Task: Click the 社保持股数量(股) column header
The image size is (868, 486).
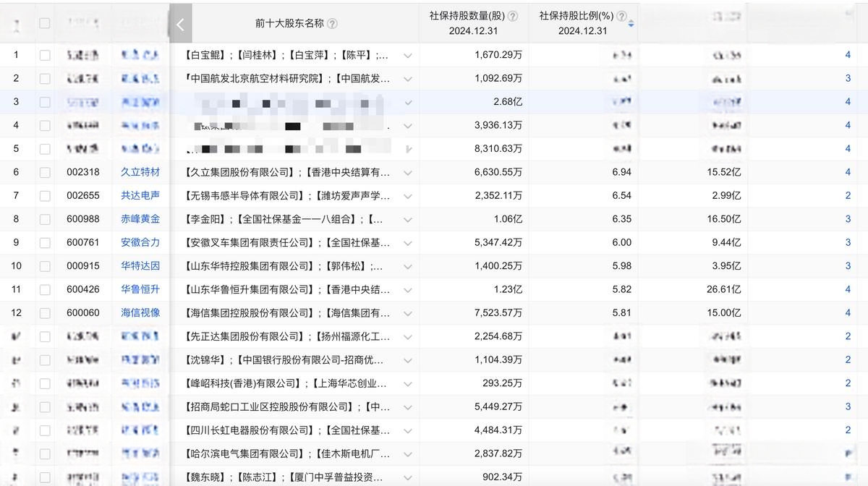Action: [467, 16]
